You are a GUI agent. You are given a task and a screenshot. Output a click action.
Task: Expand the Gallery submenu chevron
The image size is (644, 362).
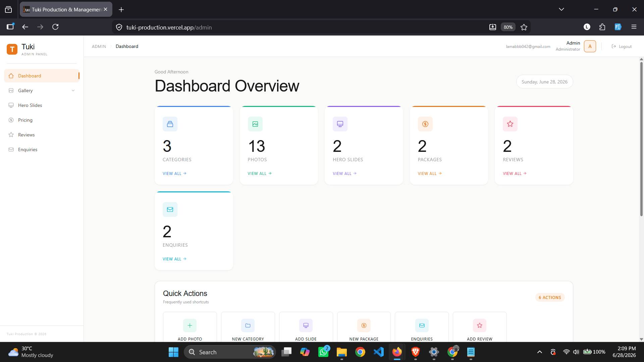(x=73, y=90)
